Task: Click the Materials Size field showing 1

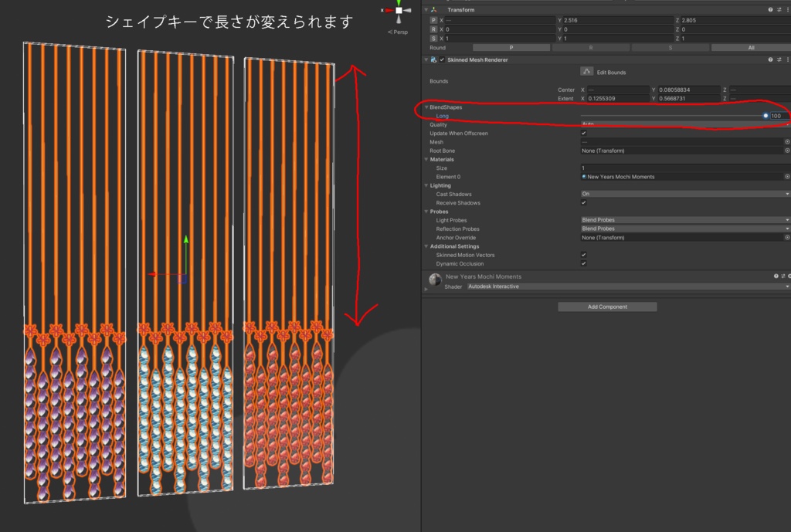Action: (x=685, y=168)
